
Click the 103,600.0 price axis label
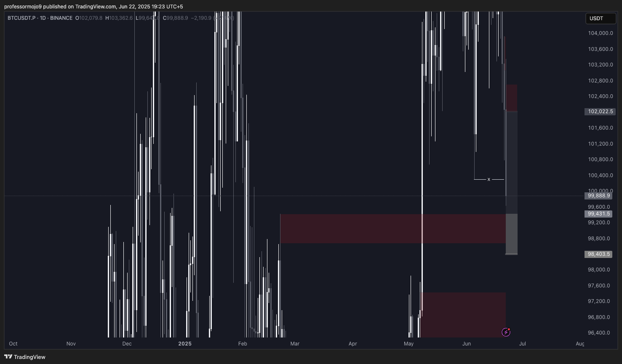pos(600,49)
